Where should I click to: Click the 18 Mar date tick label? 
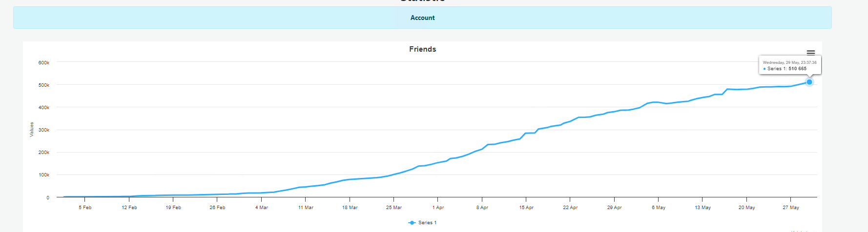point(350,208)
